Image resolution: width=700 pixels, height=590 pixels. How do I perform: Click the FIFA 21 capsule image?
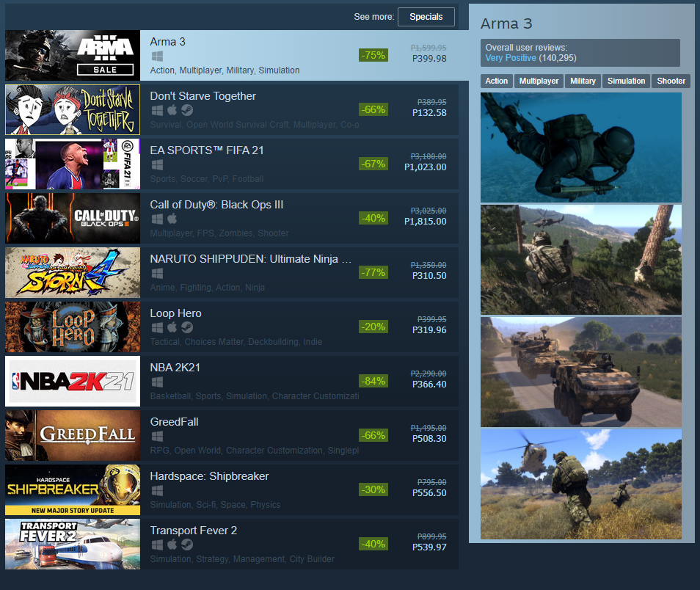pyautogui.click(x=73, y=164)
